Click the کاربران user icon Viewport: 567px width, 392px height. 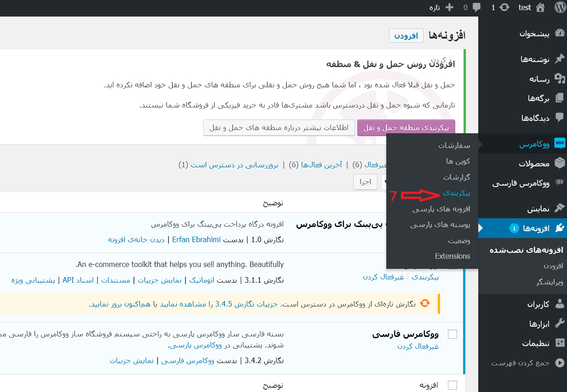[559, 304]
